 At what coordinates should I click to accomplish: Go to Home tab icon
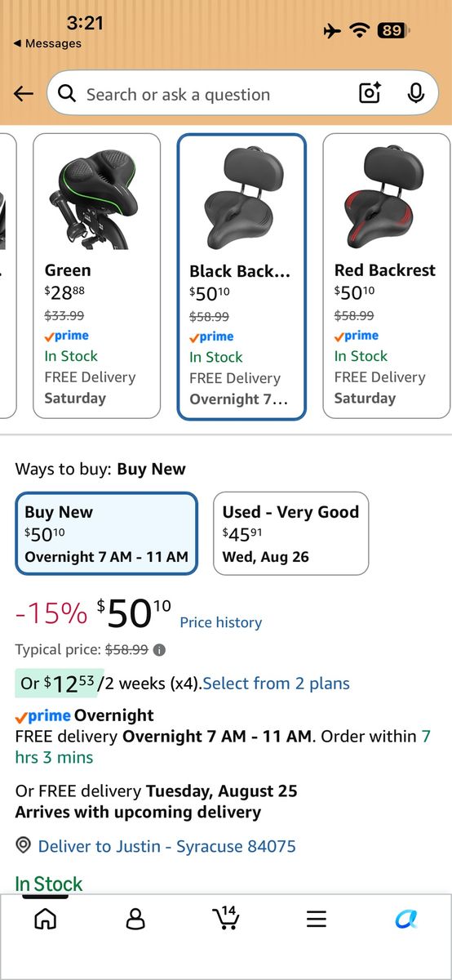click(46, 919)
